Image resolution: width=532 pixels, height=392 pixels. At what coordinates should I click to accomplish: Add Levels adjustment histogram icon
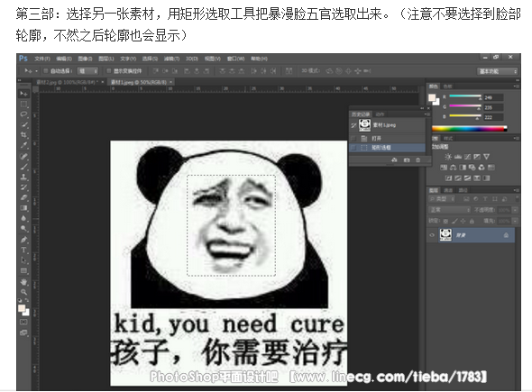[x=458, y=157]
